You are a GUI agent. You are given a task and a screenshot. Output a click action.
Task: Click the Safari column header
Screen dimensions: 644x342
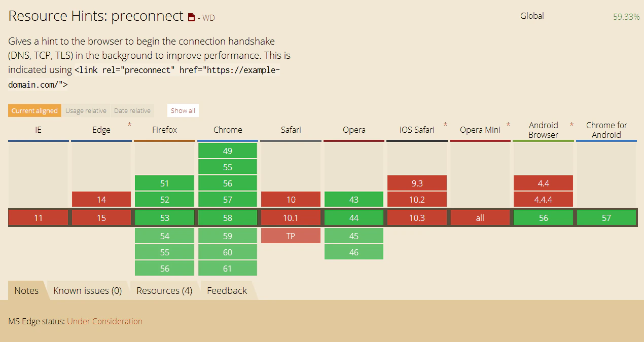point(291,130)
